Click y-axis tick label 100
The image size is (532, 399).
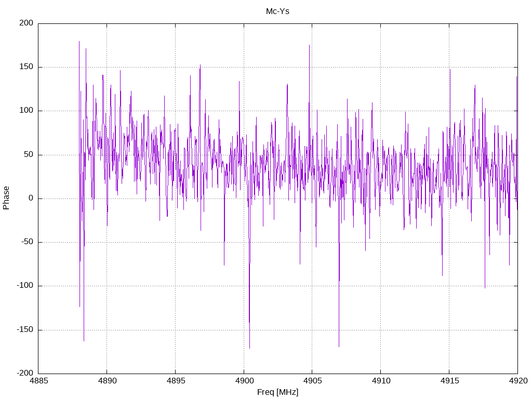point(26,111)
